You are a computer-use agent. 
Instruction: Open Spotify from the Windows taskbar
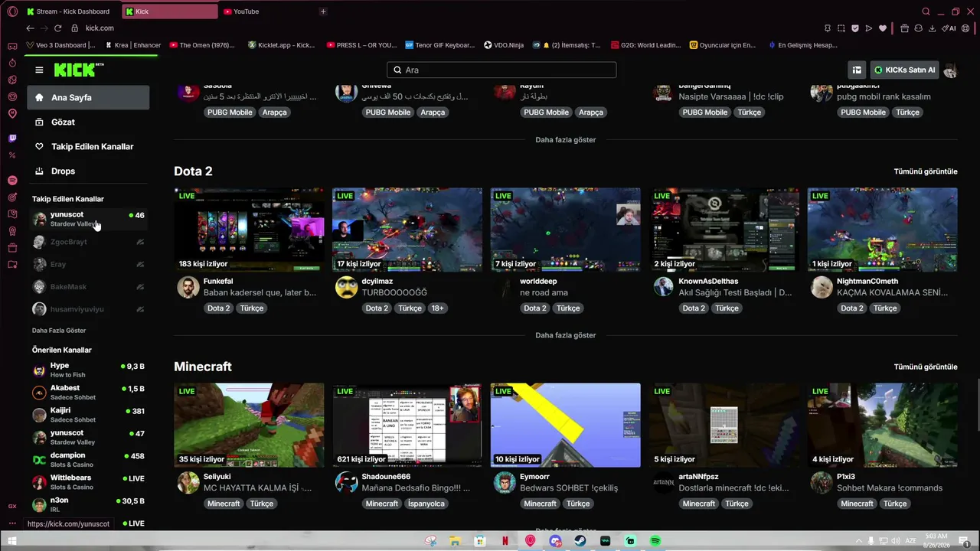pos(655,541)
